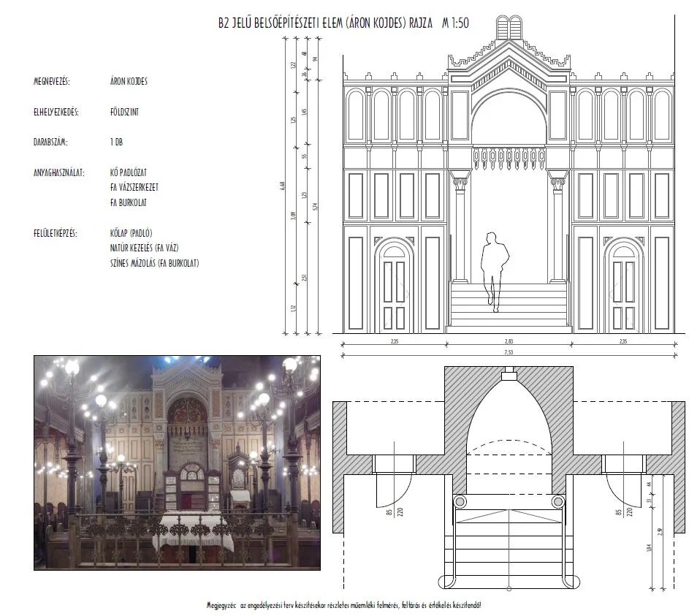
Task: Click the drawing title 'B2 JELŰ BELSŐÉPÍTÉSZETI ELEM'
Action: (x=281, y=23)
